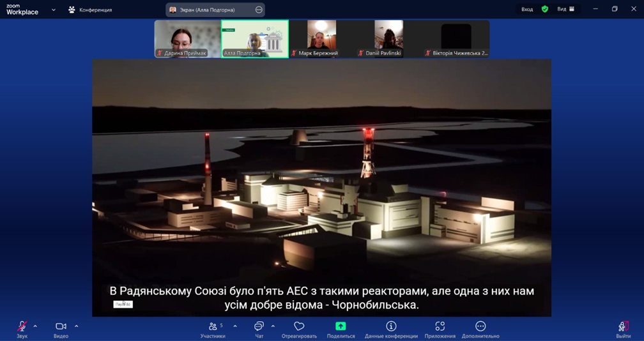Expand audio options arrow next to Звук
Viewport: 644px width, 341px height.
[x=35, y=326]
